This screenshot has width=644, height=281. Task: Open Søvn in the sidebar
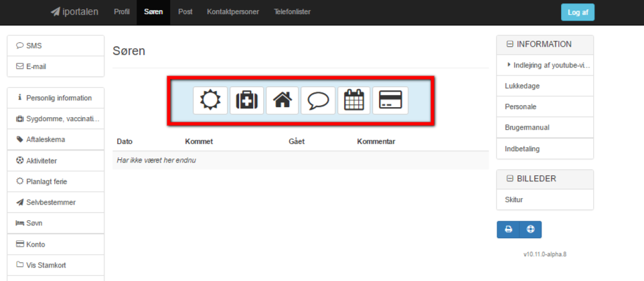pos(56,223)
